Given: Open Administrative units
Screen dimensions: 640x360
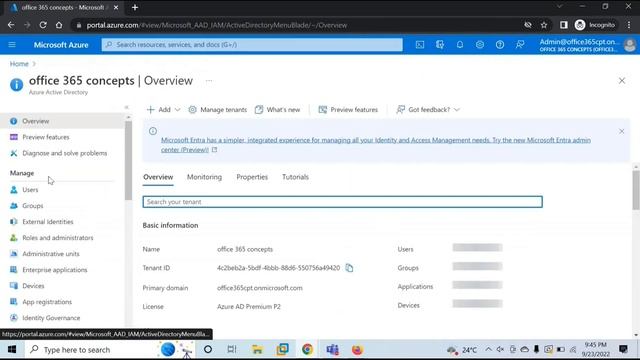Looking at the screenshot, I should tap(51, 254).
